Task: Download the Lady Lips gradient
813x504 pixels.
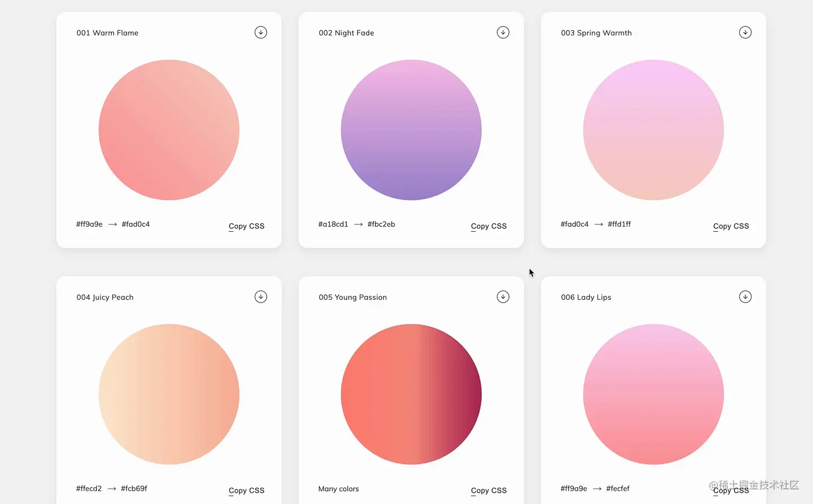Action: tap(745, 296)
